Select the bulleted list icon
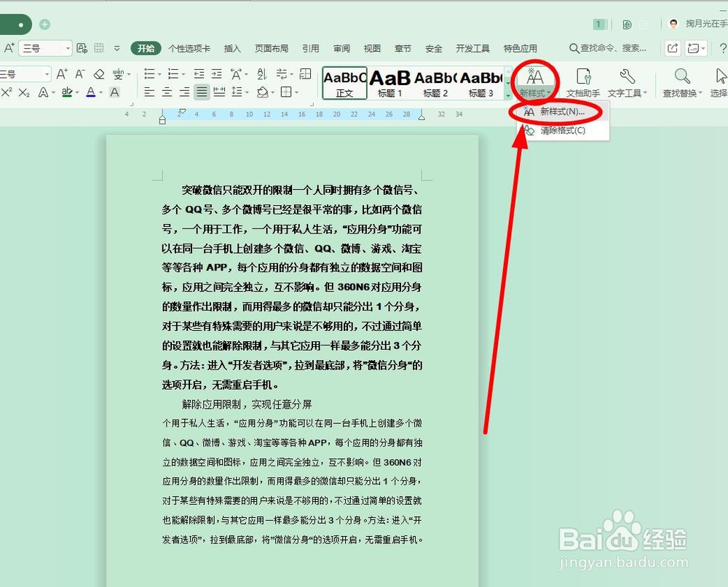Image resolution: width=728 pixels, height=587 pixels. (x=149, y=75)
